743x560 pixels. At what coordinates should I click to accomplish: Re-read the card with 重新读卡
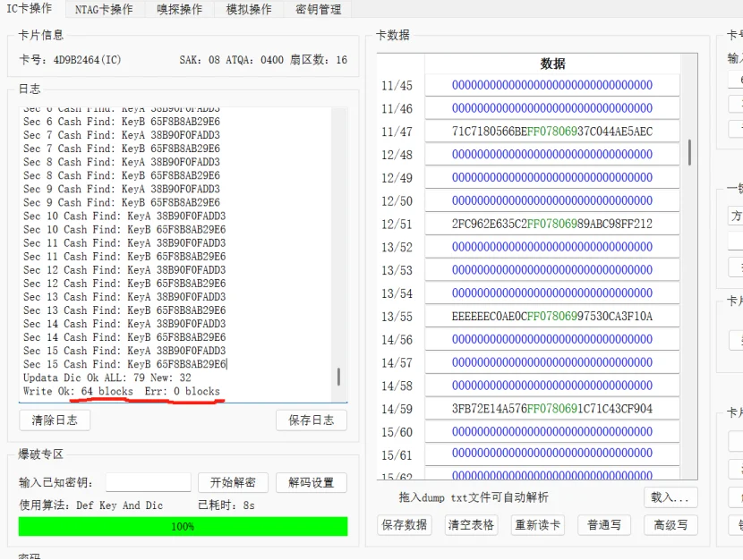pyautogui.click(x=537, y=525)
